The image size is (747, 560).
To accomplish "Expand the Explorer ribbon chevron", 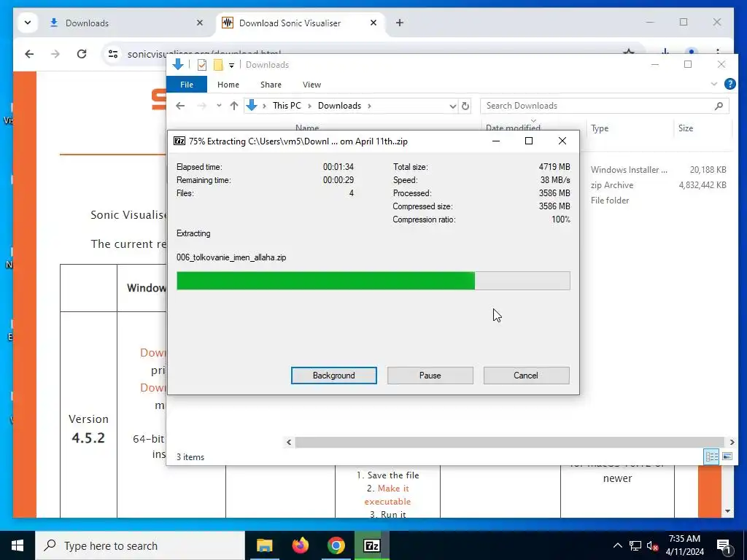I will click(x=713, y=85).
